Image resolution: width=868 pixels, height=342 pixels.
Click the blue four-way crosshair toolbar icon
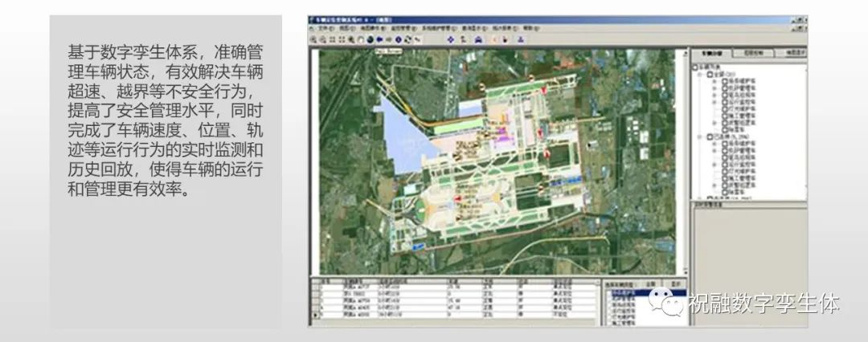(x=449, y=39)
